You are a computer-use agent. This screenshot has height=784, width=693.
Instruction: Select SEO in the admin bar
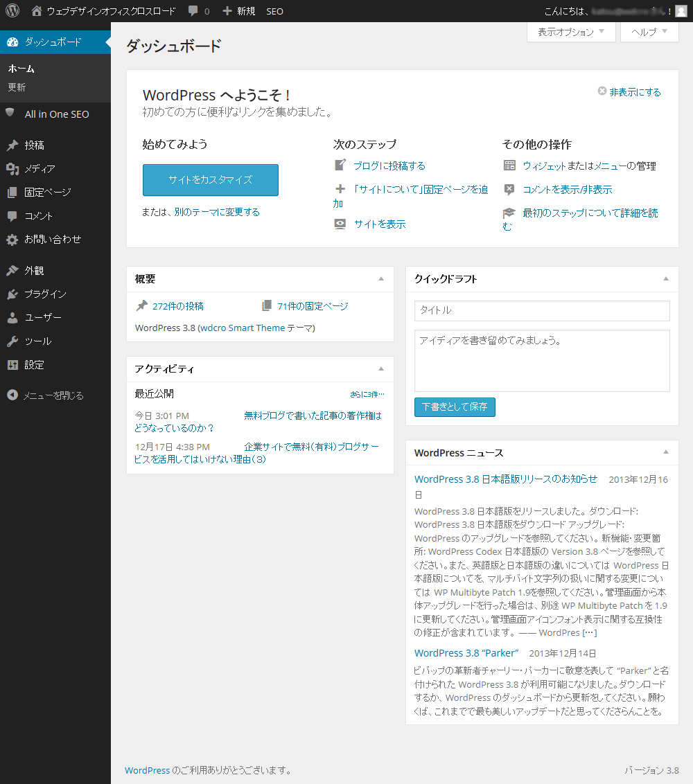point(274,11)
